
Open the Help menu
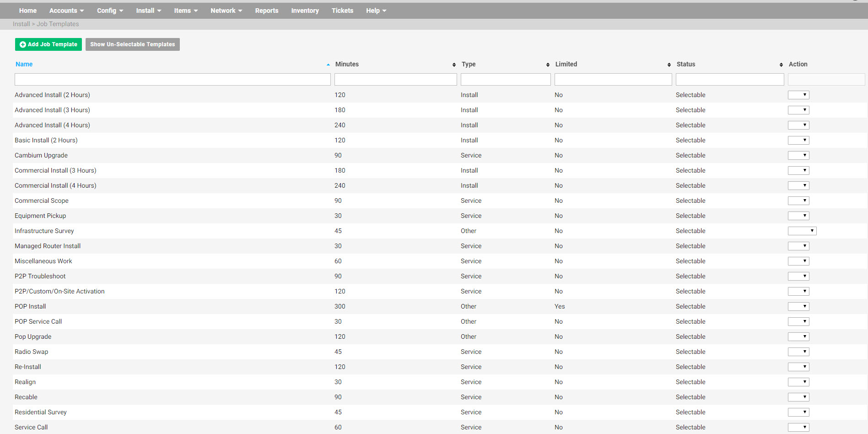[x=376, y=11]
